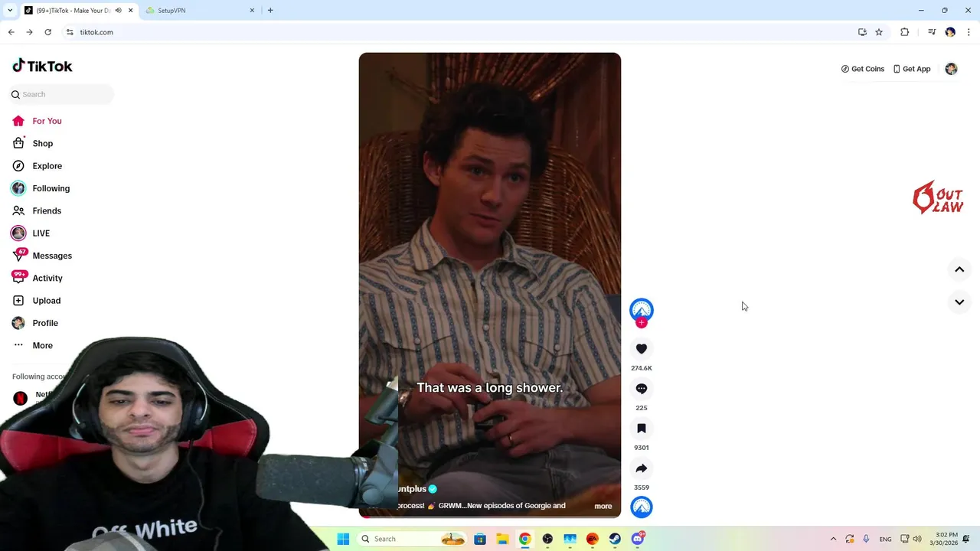This screenshot has width=980, height=551.
Task: Click the TikTok logo
Action: coord(42,66)
